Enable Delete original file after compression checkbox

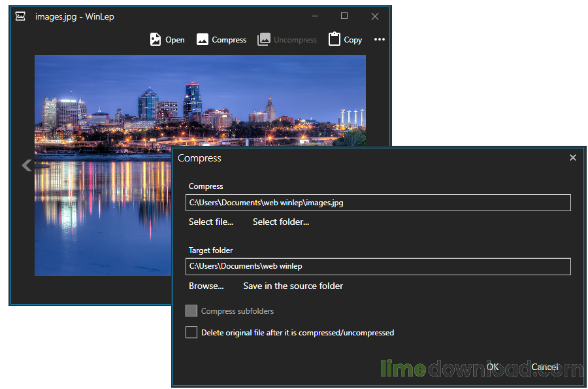coord(191,333)
